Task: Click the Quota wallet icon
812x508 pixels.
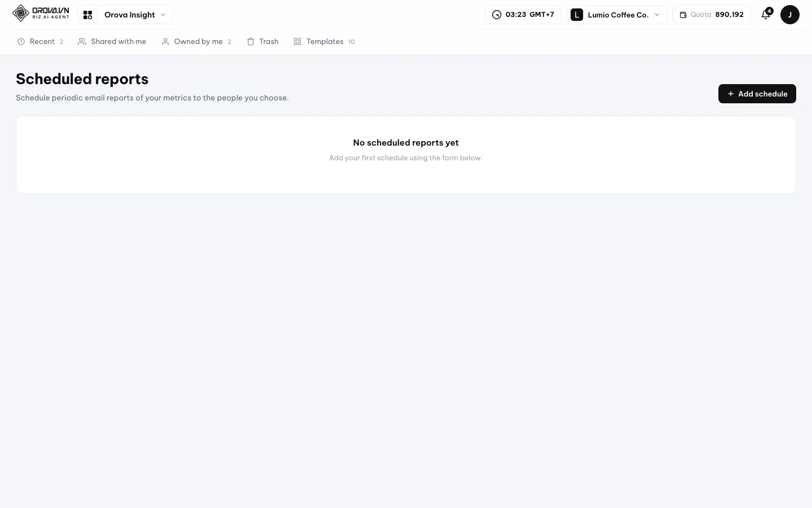Action: (683, 15)
